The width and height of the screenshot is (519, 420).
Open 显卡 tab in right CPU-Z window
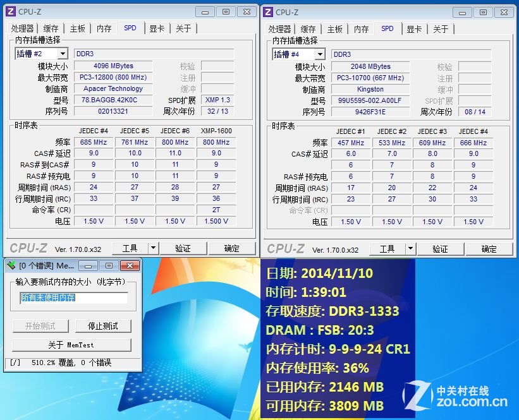coord(414,29)
